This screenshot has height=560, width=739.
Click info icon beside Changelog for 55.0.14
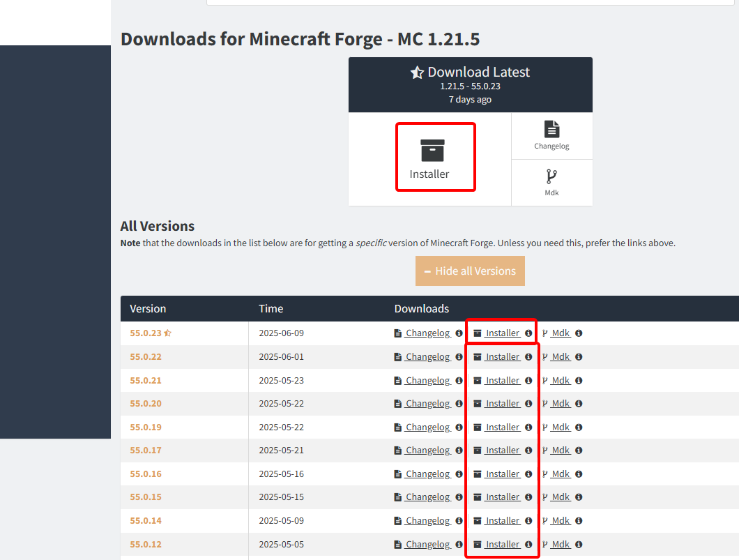[x=459, y=520]
